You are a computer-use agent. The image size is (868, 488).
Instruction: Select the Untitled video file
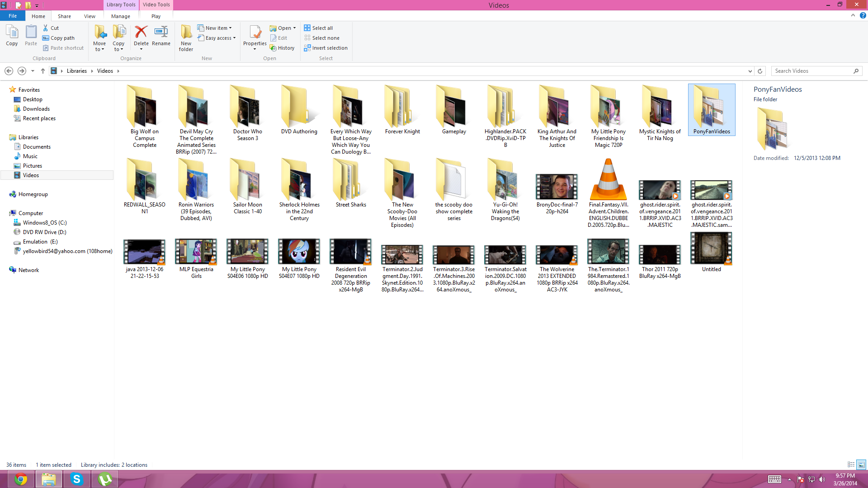point(712,252)
